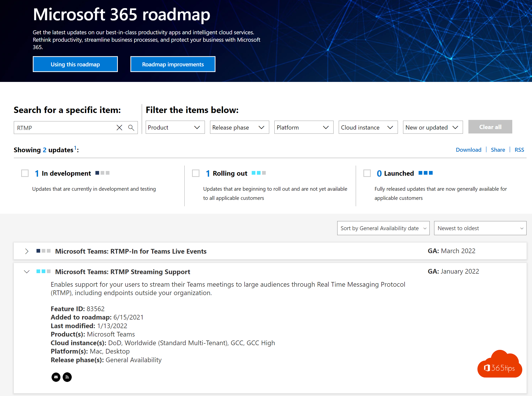Image resolution: width=532 pixels, height=396 pixels.
Task: Click the Rolling out label
Action: tap(230, 173)
